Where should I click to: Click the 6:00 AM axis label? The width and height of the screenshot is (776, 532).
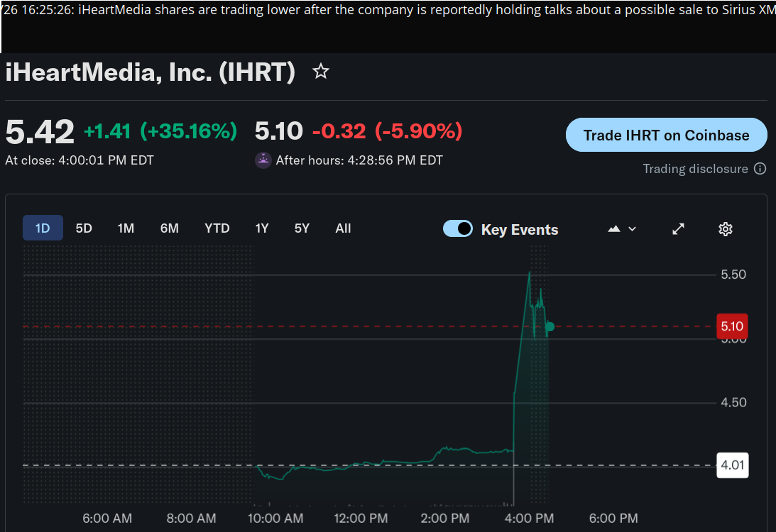click(107, 518)
